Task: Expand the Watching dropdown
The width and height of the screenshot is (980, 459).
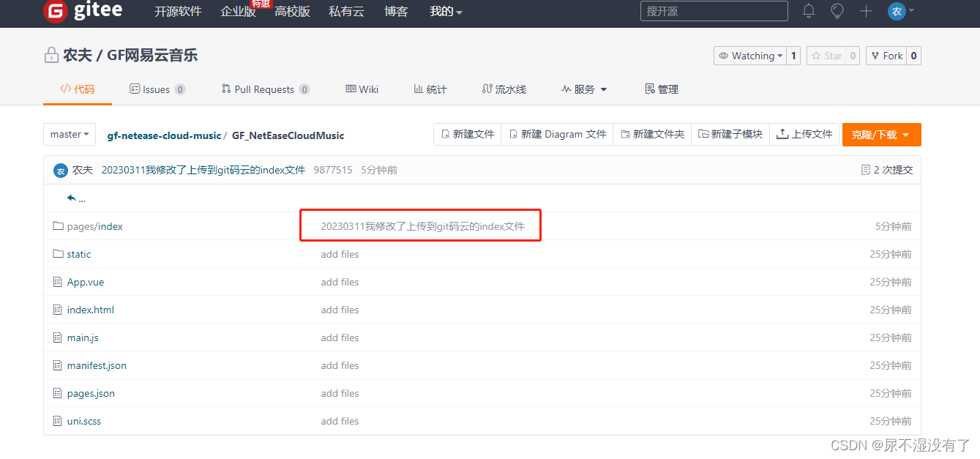Action: (749, 56)
